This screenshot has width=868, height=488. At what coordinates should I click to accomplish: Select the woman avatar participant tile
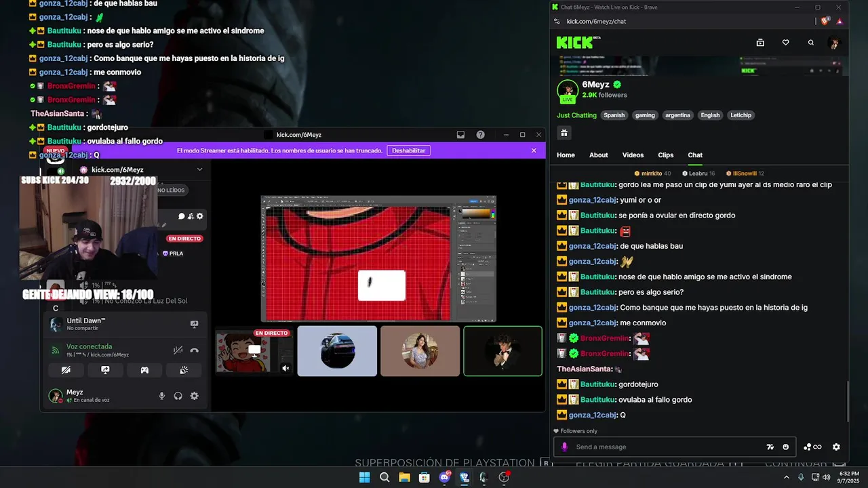(420, 351)
